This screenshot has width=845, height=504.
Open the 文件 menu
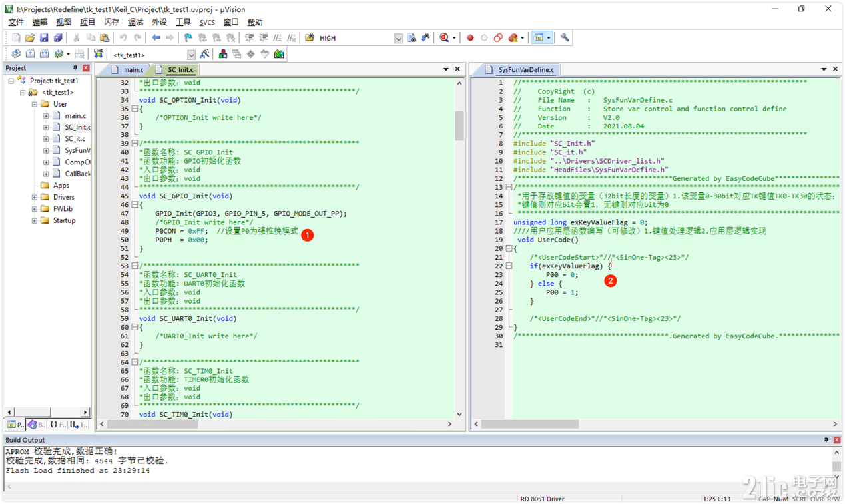coord(16,23)
